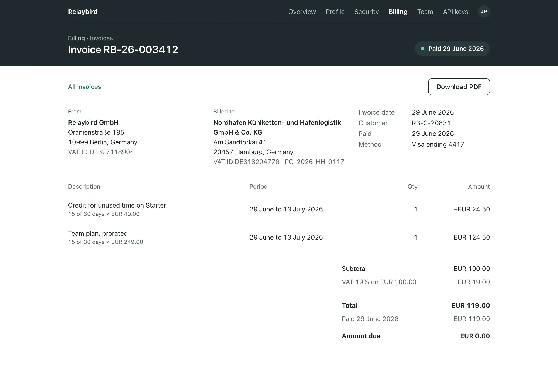
Task: Download the invoice PDF
Action: [459, 87]
